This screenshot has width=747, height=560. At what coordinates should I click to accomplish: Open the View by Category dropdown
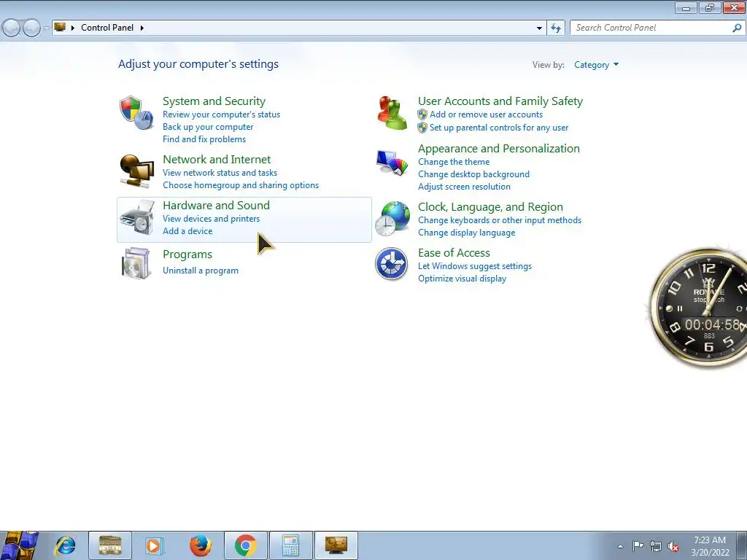coord(596,65)
